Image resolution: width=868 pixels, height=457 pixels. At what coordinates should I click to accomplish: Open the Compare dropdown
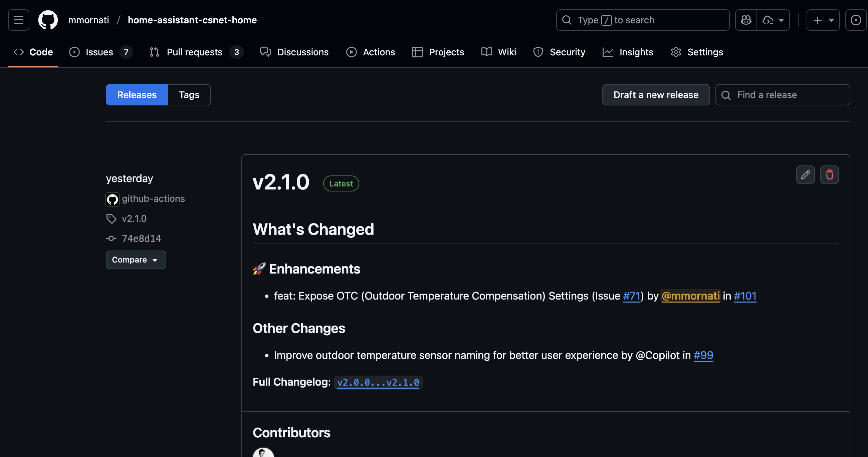click(136, 260)
